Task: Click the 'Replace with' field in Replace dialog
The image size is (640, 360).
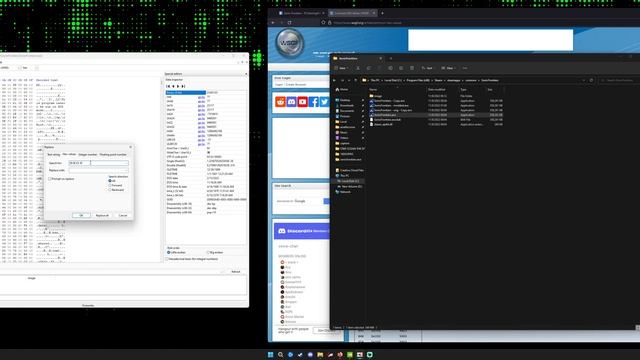Action: coord(98,170)
